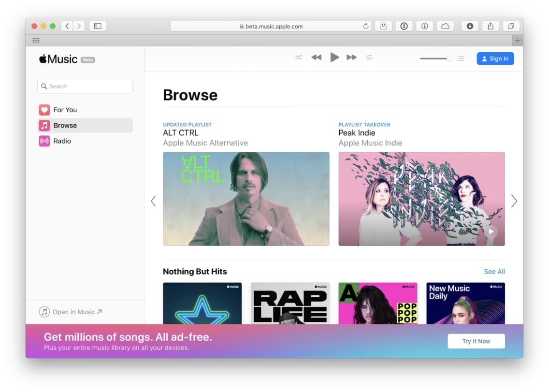Show next featured items with right chevron
Image resolution: width=549 pixels, height=392 pixels.
click(514, 201)
